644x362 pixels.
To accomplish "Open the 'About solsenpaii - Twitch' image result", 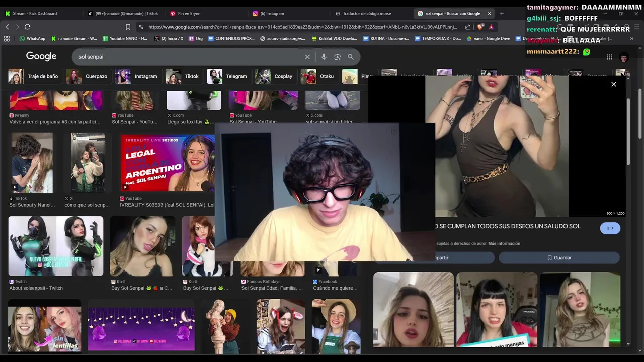I will tap(56, 246).
